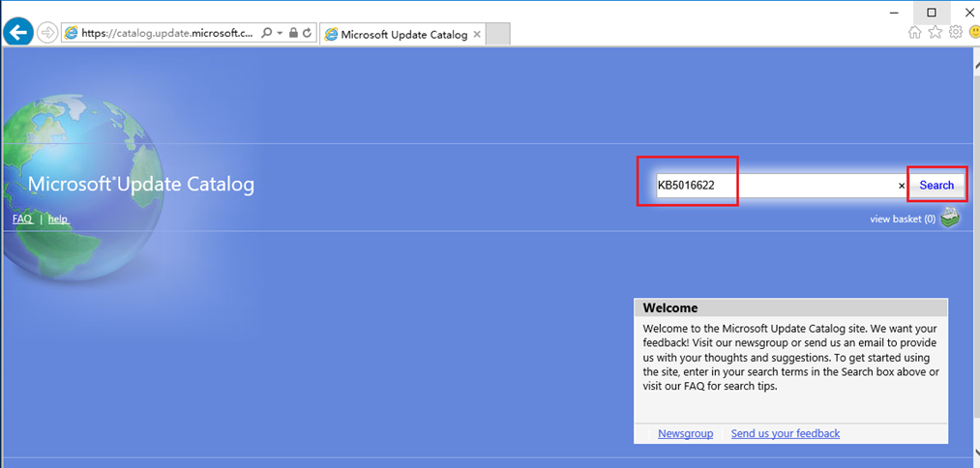This screenshot has width=980, height=468.
Task: Maximize the browser window
Action: coord(932,13)
